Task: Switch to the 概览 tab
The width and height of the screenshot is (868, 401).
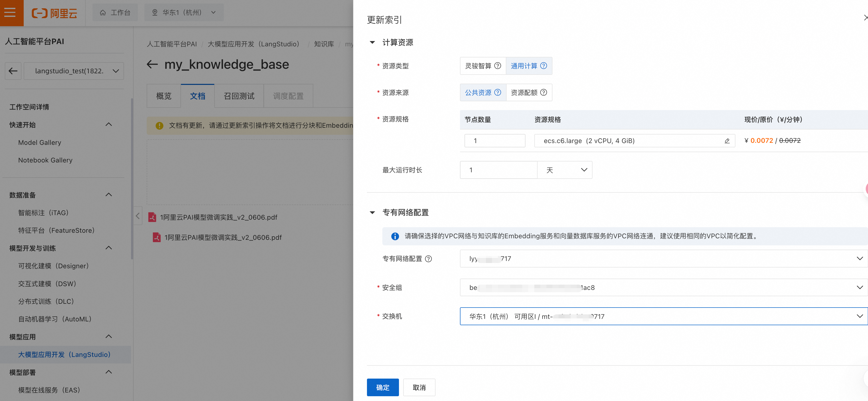Action: pos(164,96)
